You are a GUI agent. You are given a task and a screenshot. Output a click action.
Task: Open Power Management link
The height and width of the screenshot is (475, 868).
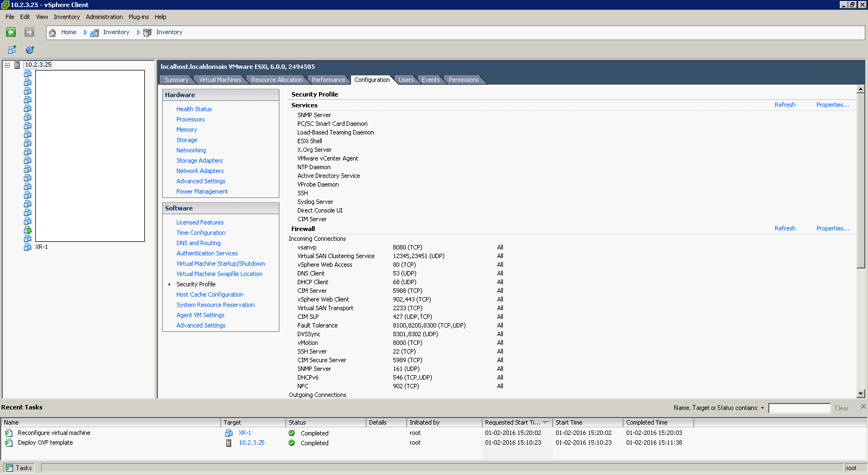[x=202, y=192]
